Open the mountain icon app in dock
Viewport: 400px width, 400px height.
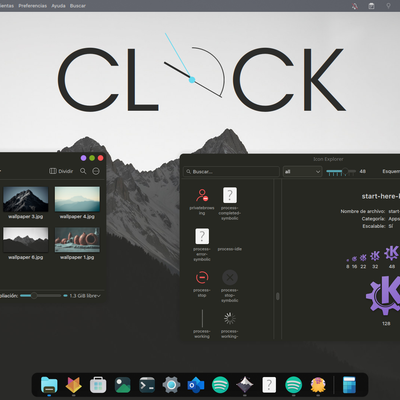pyautogui.click(x=245, y=385)
